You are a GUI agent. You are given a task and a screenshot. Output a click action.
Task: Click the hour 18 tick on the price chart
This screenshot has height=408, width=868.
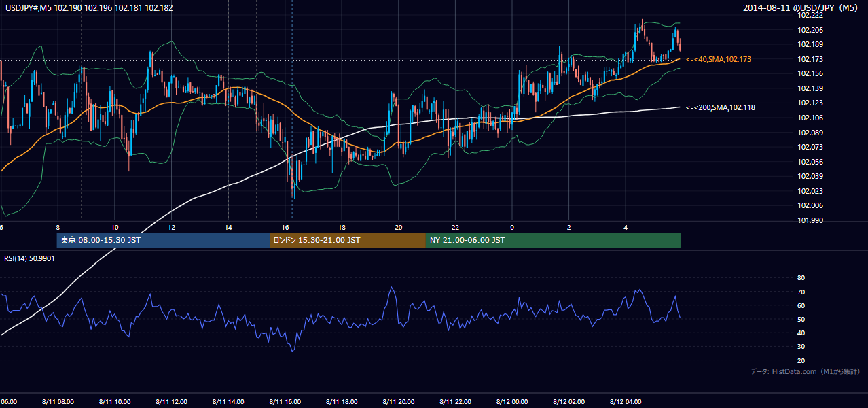tap(342, 228)
